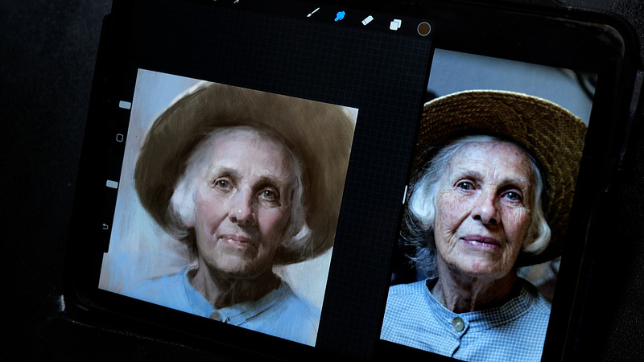Tap the shirt button in reference photo
This screenshot has height=362, width=644.
tap(456, 323)
